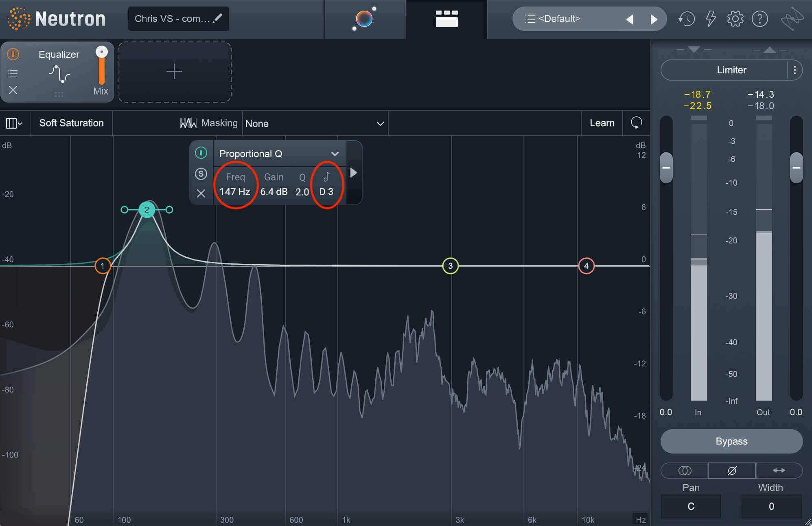Edit the preset name with pencil icon
This screenshot has width=812, height=526.
(218, 18)
